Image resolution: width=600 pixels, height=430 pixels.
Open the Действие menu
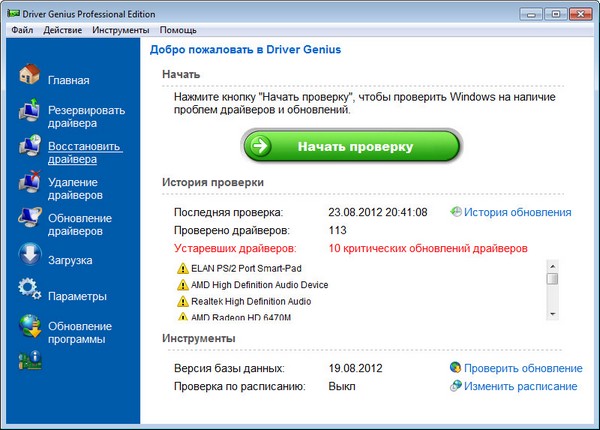62,30
